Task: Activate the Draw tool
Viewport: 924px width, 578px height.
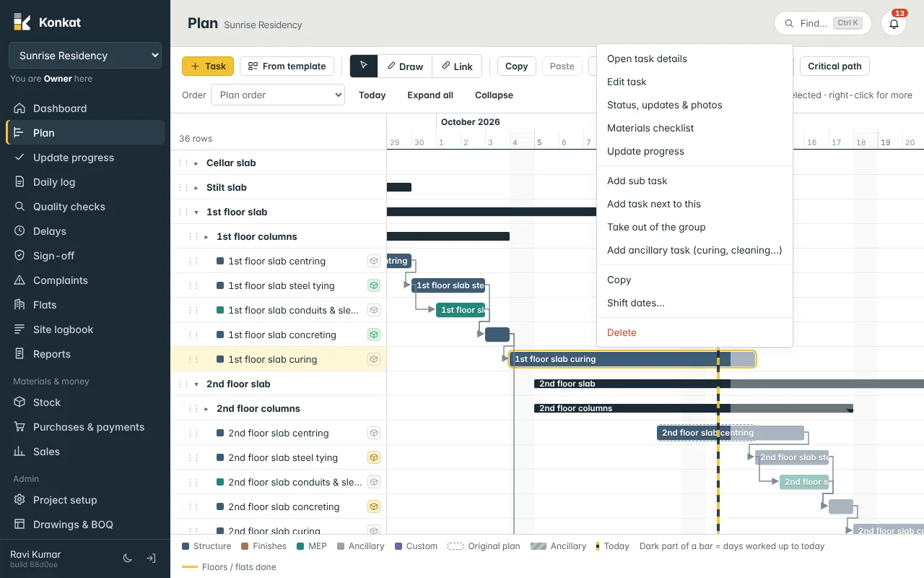Action: [x=405, y=66]
